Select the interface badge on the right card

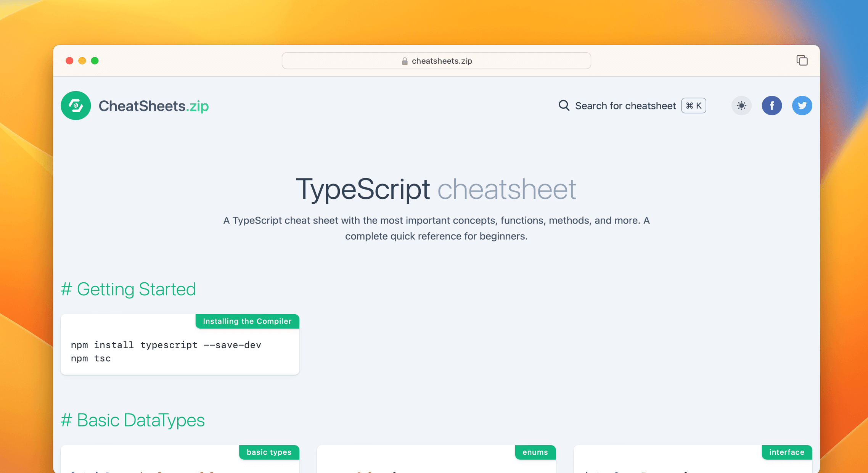[x=787, y=452]
